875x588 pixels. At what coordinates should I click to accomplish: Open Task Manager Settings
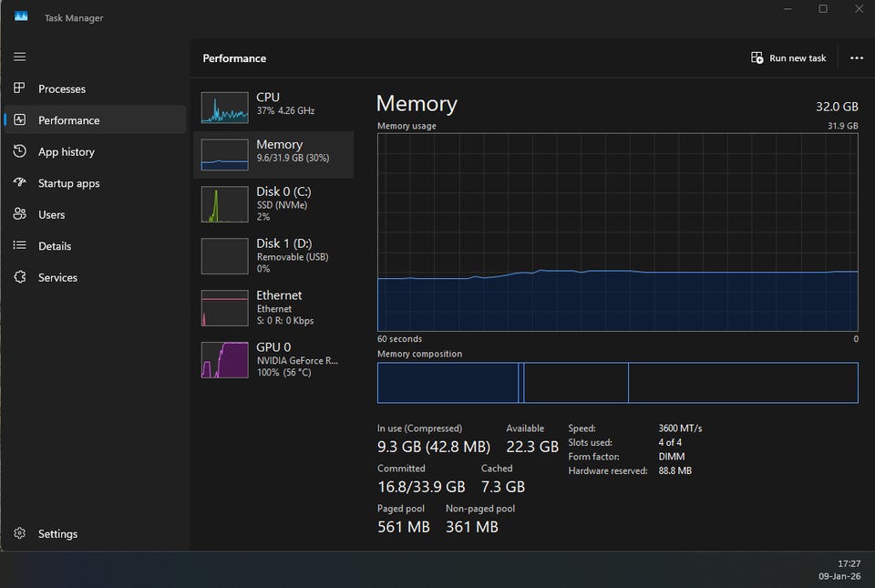tap(57, 534)
